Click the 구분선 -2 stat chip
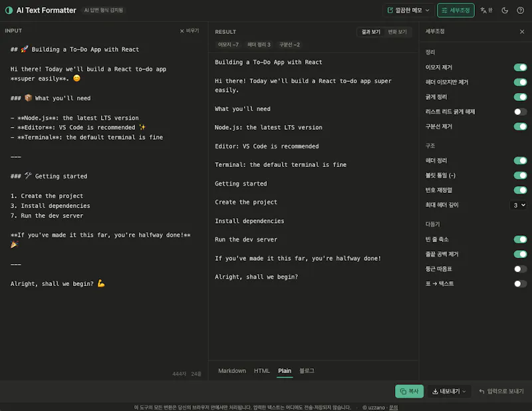This screenshot has height=411, width=532. point(289,45)
